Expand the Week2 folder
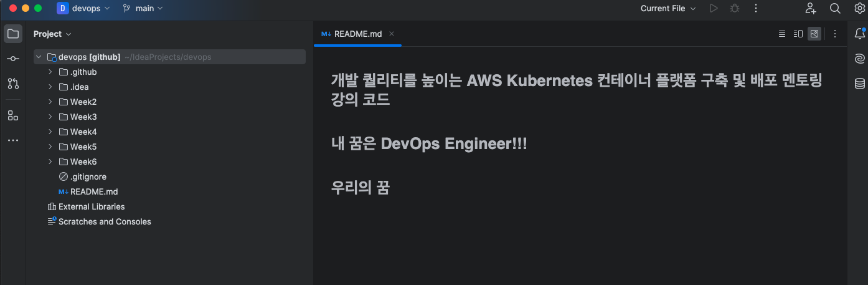Screen dimensions: 868x285 [50, 102]
